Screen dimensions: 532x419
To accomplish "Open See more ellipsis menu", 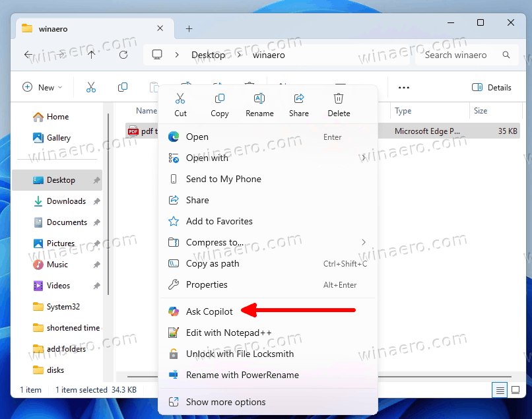I will pos(404,88).
